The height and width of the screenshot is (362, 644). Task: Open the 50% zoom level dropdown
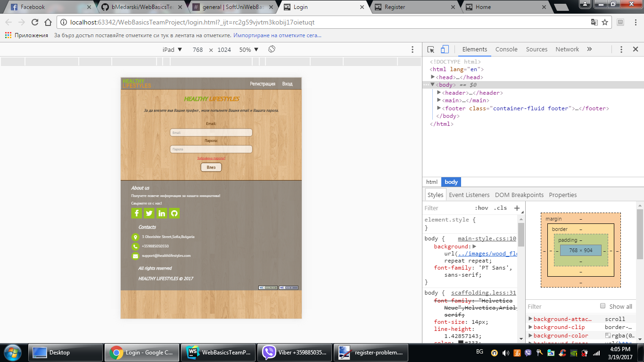249,49
